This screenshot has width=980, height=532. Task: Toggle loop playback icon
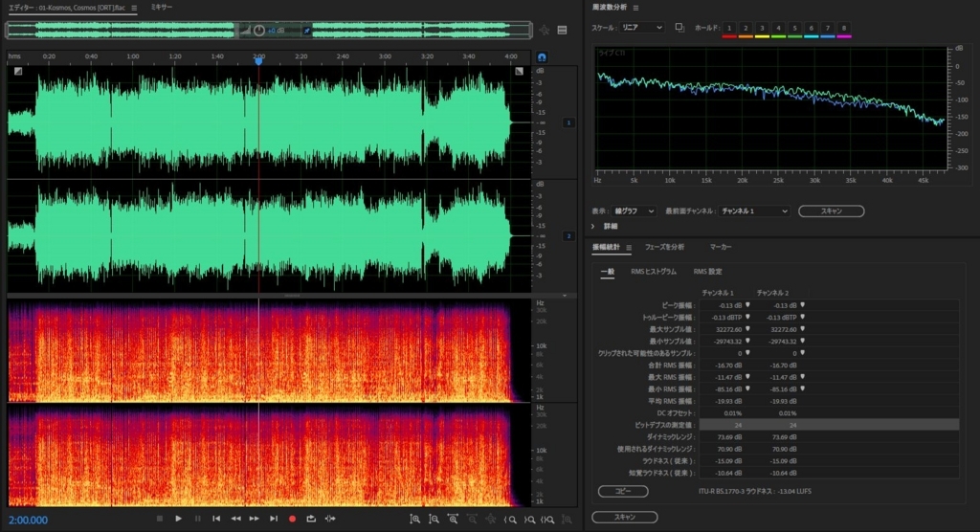point(311,519)
